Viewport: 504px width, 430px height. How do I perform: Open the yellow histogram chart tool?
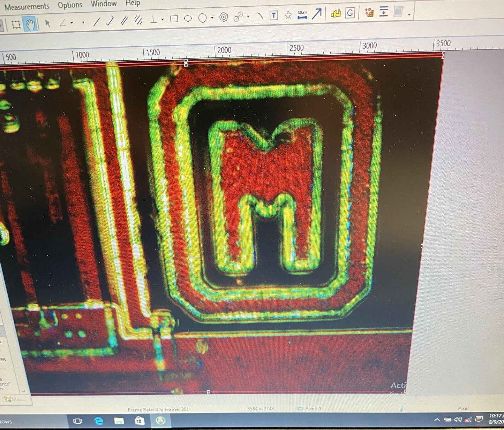[x=336, y=14]
